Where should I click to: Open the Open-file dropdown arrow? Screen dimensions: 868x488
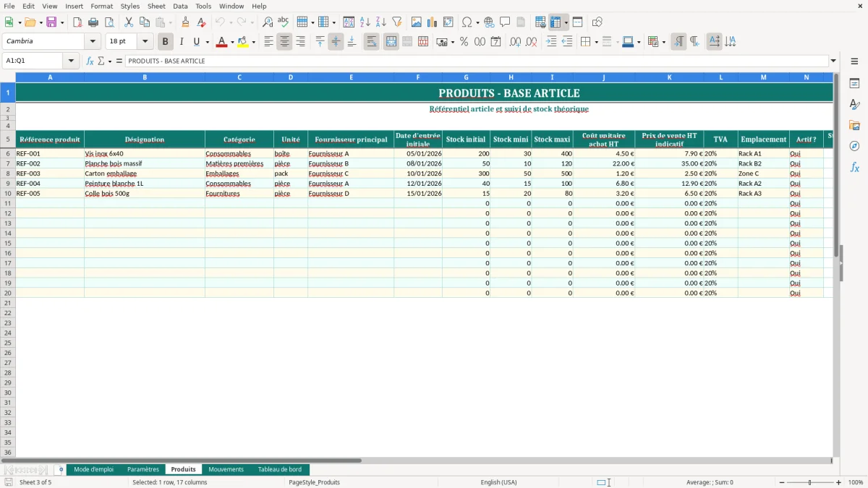[x=40, y=22]
